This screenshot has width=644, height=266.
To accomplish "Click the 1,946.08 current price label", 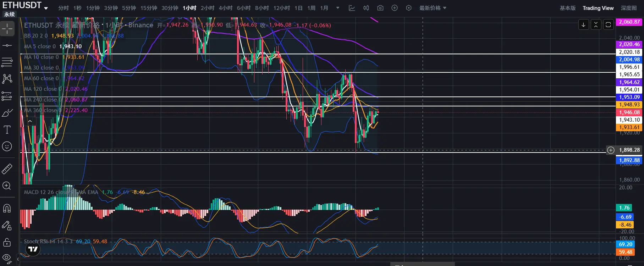I will pos(629,112).
